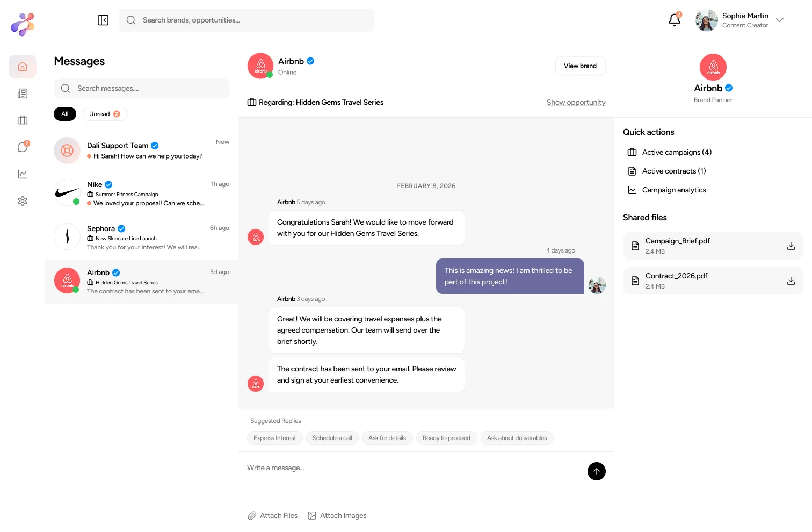Download Contract_2026.pdf file
The width and height of the screenshot is (812, 532).
[x=791, y=281]
